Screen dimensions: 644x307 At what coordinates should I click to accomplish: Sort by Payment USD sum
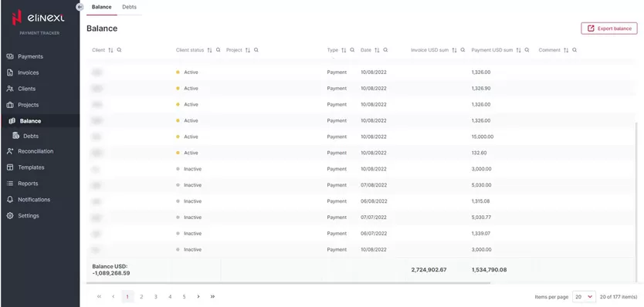pyautogui.click(x=518, y=50)
